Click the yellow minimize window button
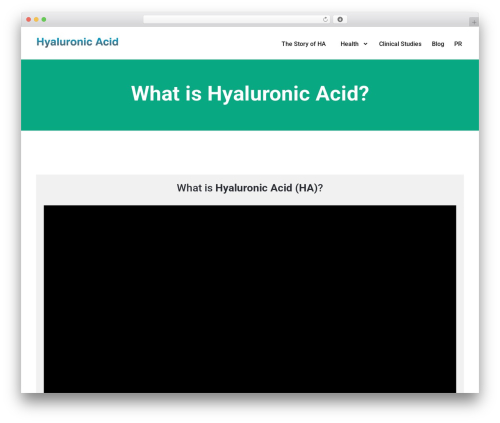500x423 pixels. point(36,19)
